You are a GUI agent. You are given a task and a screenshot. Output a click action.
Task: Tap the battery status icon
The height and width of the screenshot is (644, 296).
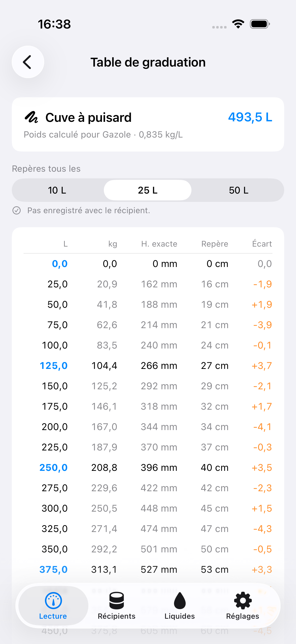click(260, 24)
